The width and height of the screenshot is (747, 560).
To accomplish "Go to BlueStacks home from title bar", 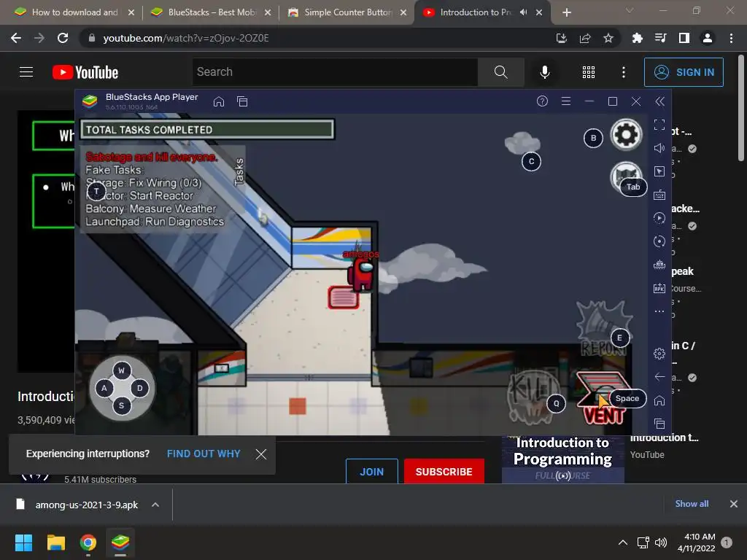I will [219, 101].
